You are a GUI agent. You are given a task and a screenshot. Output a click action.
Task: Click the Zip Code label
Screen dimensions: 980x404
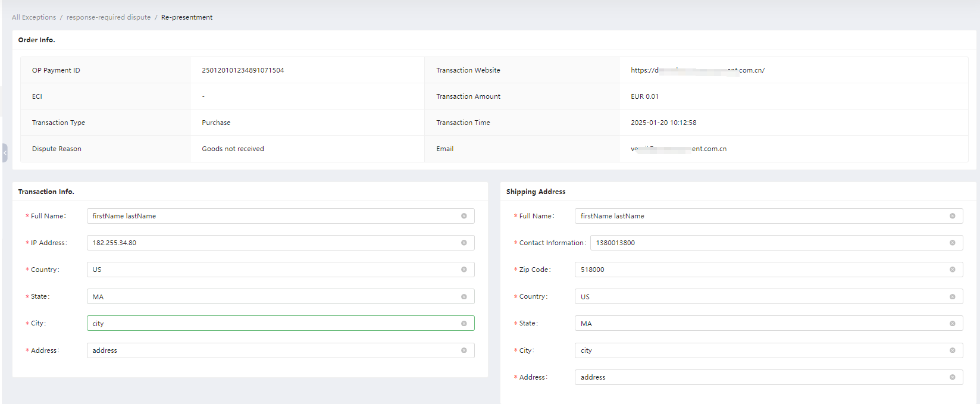pyautogui.click(x=534, y=270)
